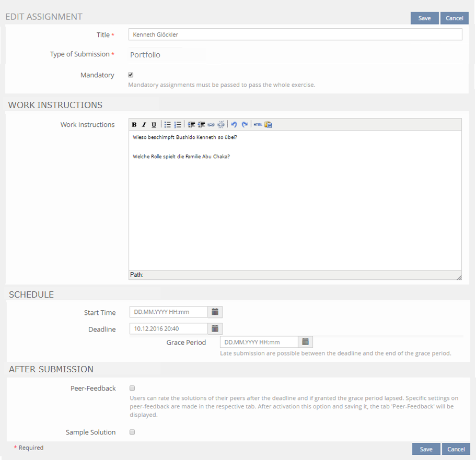Screen dimensions: 476x460
Task: Click the underline formatting icon
Action: pos(154,125)
